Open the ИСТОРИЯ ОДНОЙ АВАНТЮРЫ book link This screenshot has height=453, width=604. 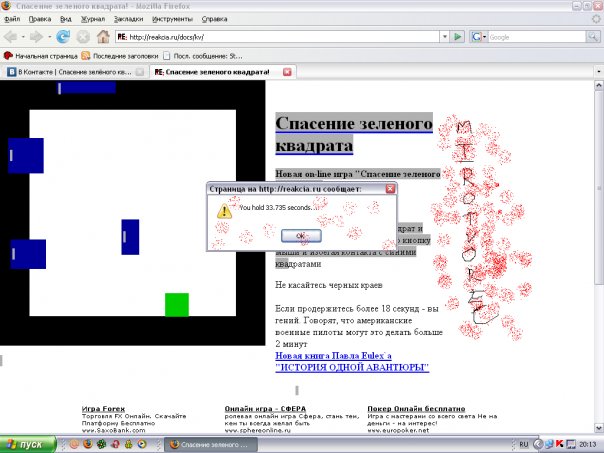tap(352, 367)
